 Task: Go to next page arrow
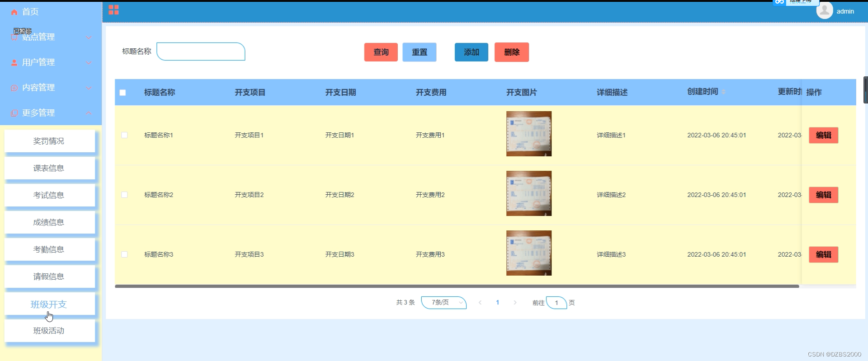(x=515, y=303)
